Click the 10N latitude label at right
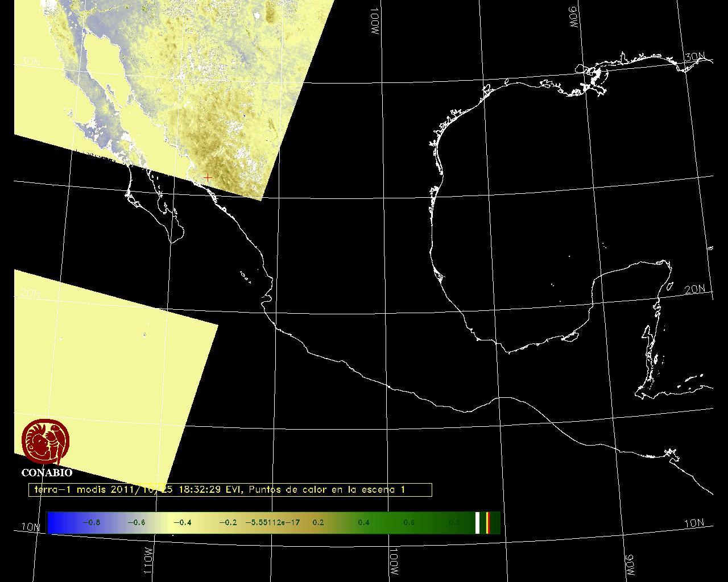 [x=693, y=523]
